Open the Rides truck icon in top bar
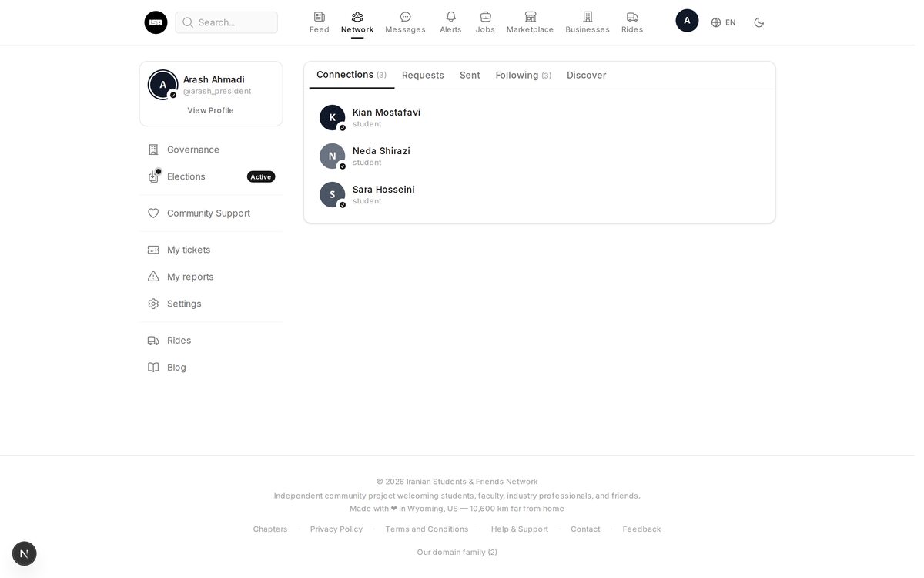The width and height of the screenshot is (924, 578). 632,17
